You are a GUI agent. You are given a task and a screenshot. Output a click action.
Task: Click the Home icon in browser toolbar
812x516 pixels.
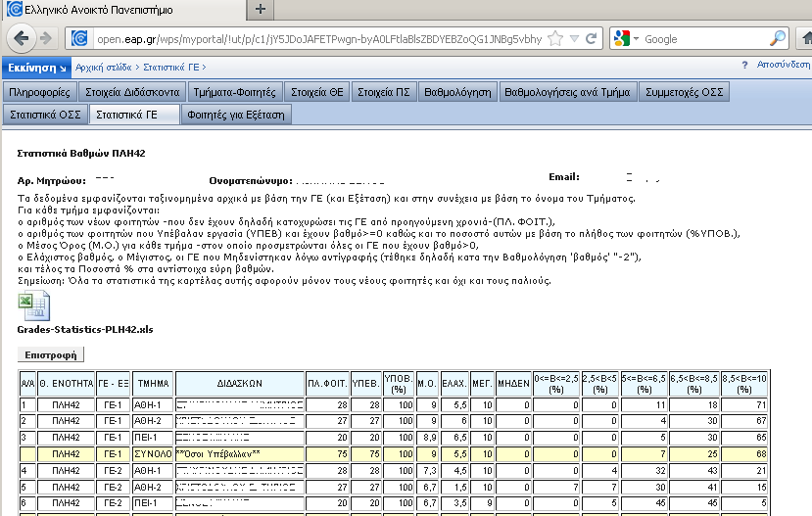806,39
